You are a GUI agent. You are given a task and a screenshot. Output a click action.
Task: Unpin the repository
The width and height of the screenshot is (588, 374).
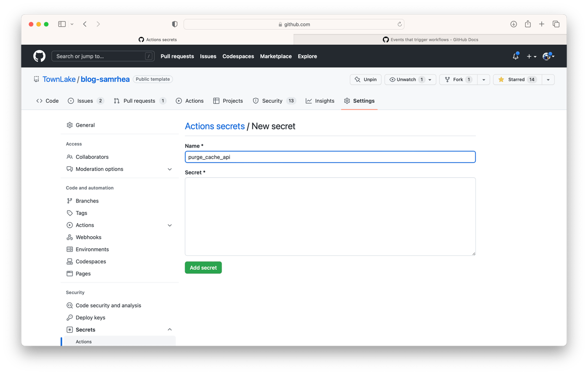pyautogui.click(x=365, y=79)
